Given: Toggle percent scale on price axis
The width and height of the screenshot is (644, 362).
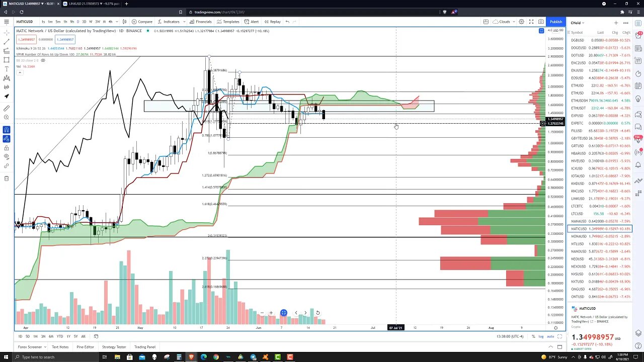Looking at the screenshot, I should 534,336.
